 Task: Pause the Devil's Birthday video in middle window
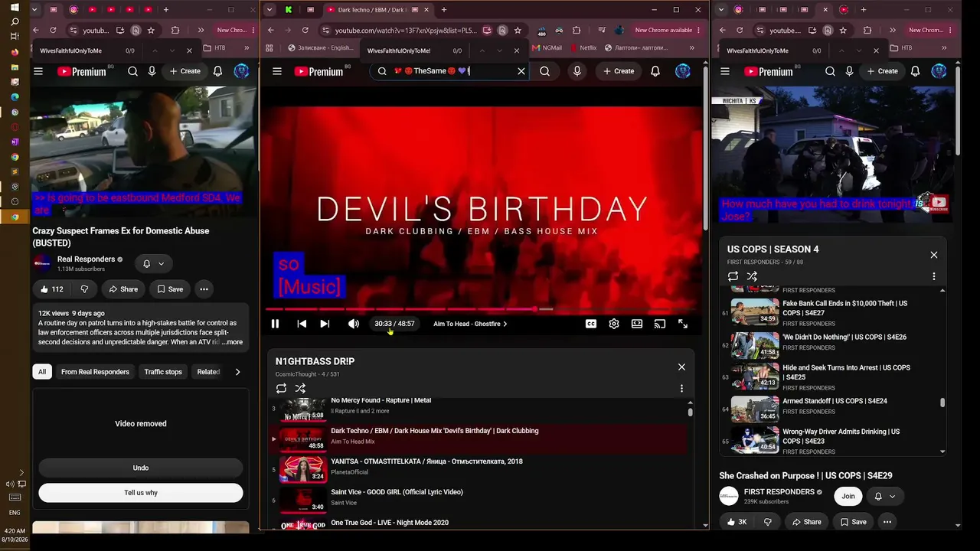click(x=275, y=324)
